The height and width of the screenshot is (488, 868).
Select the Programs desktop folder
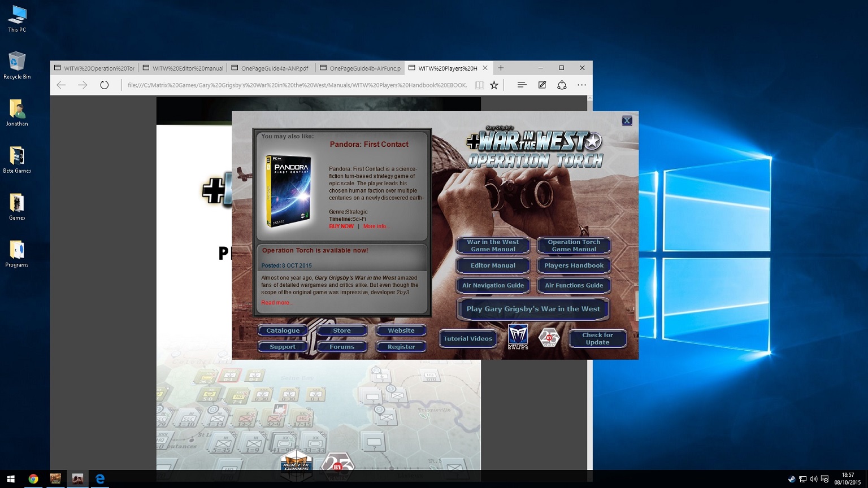(x=17, y=253)
